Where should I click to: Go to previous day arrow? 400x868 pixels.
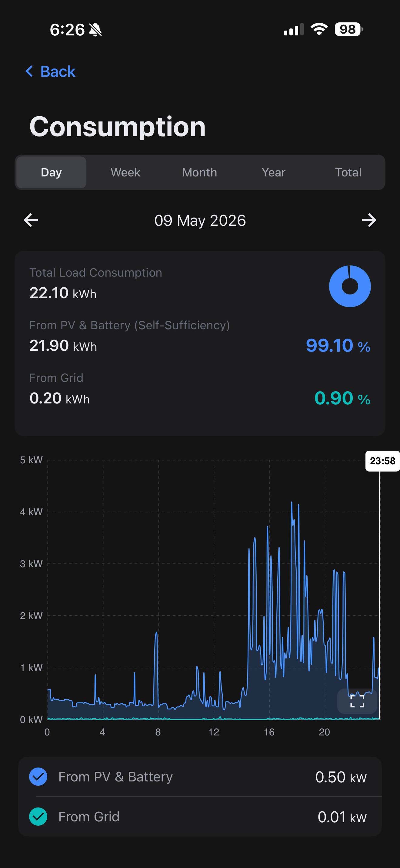31,220
